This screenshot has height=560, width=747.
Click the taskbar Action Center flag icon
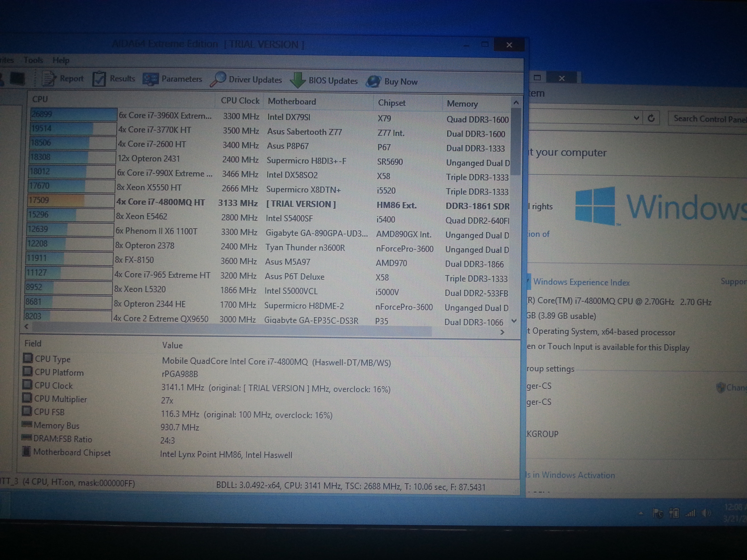(658, 513)
